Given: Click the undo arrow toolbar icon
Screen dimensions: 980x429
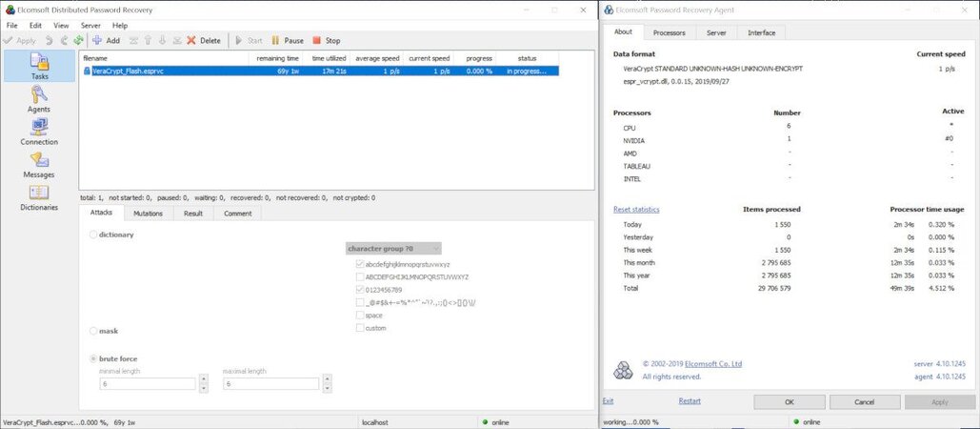Looking at the screenshot, I should click(49, 41).
